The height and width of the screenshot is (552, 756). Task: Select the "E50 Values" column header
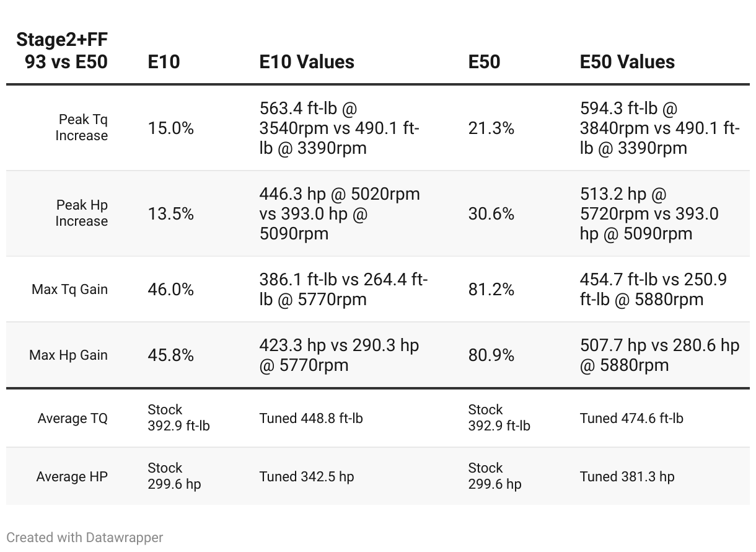pos(627,62)
